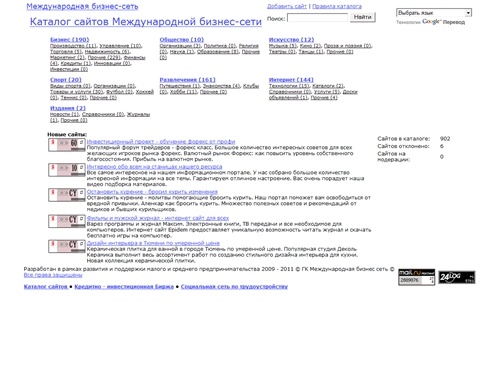The width and height of the screenshot is (500, 375).
Task: Click CY badge beside the quit-smoking site link
Action: [x=67, y=195]
